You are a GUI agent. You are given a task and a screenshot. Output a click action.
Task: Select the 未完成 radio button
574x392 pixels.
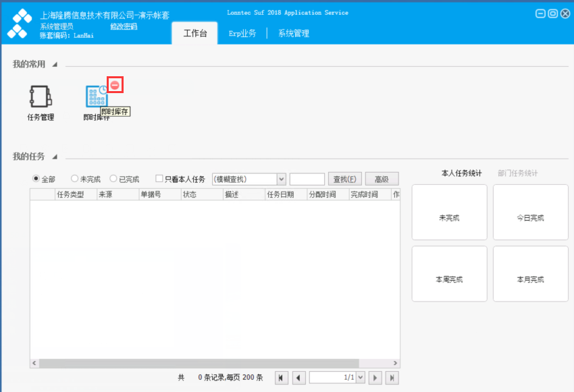pos(74,178)
